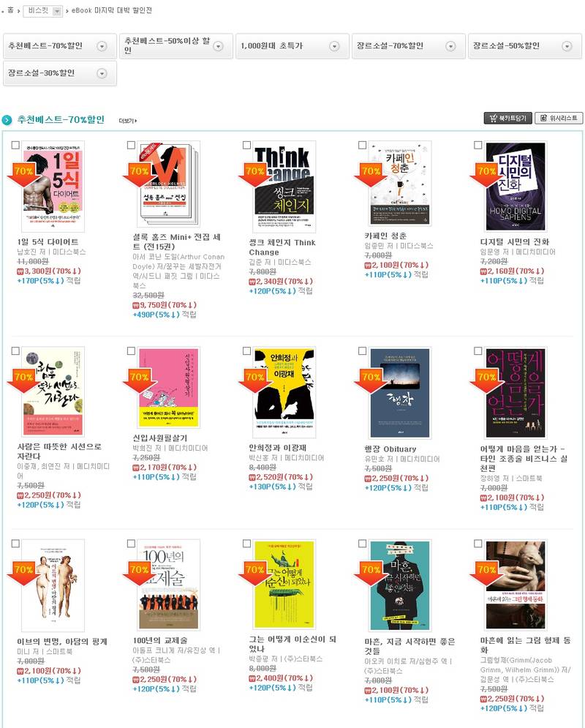Switch to the 장르소설-70%할인 tab
This screenshot has height=728, width=585.
click(x=408, y=46)
